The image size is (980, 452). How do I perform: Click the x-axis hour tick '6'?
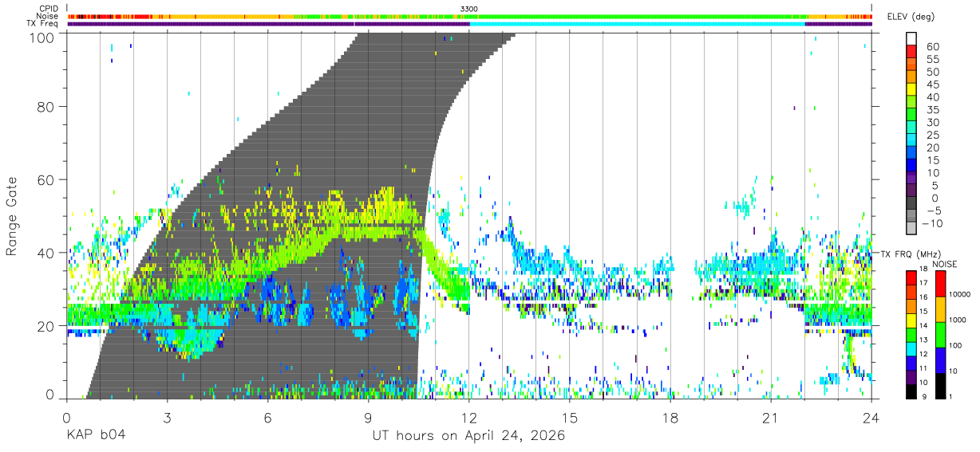pyautogui.click(x=267, y=418)
